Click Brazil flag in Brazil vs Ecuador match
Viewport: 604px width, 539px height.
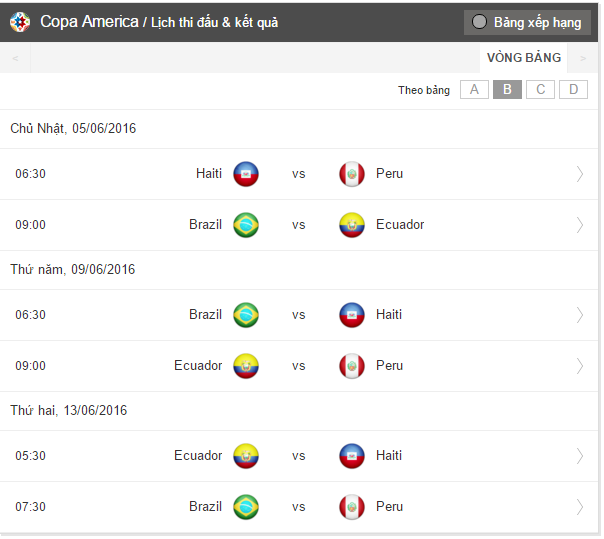point(246,225)
